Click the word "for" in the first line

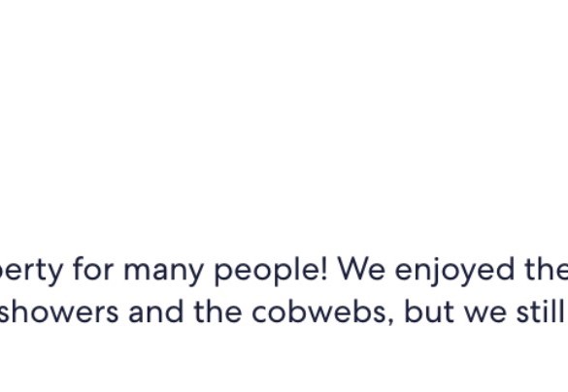(x=93, y=268)
